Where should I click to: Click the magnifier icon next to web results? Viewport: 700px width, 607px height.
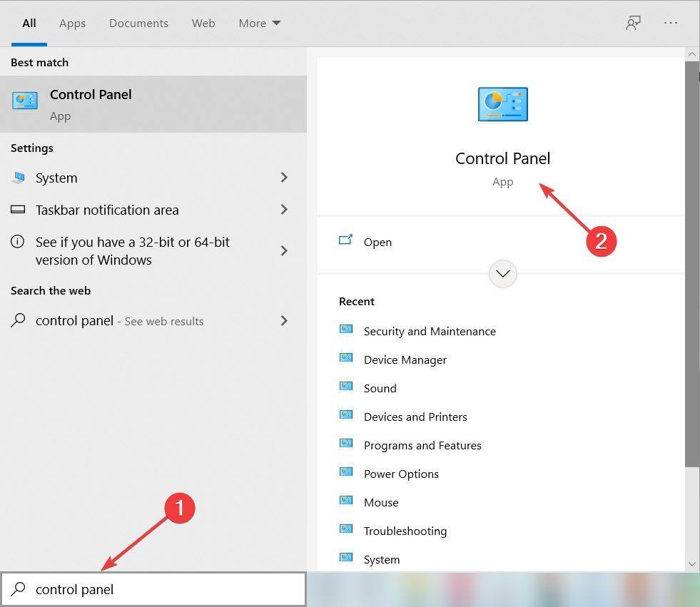18,320
